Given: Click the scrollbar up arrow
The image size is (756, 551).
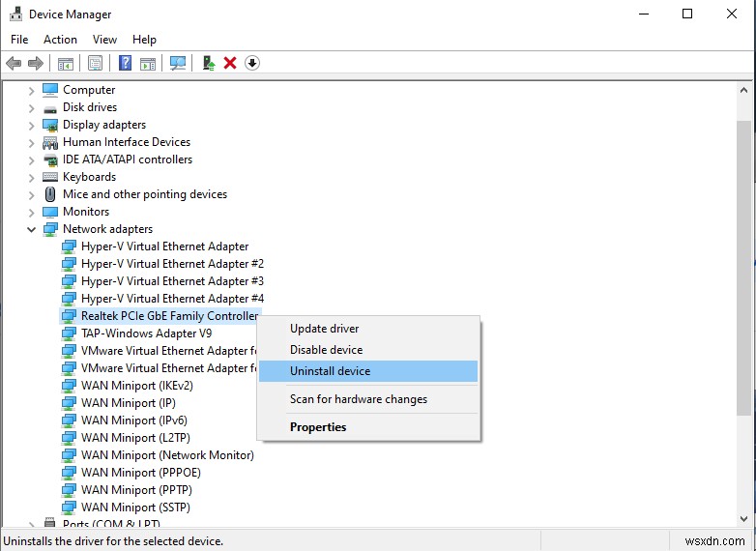Looking at the screenshot, I should point(743,90).
